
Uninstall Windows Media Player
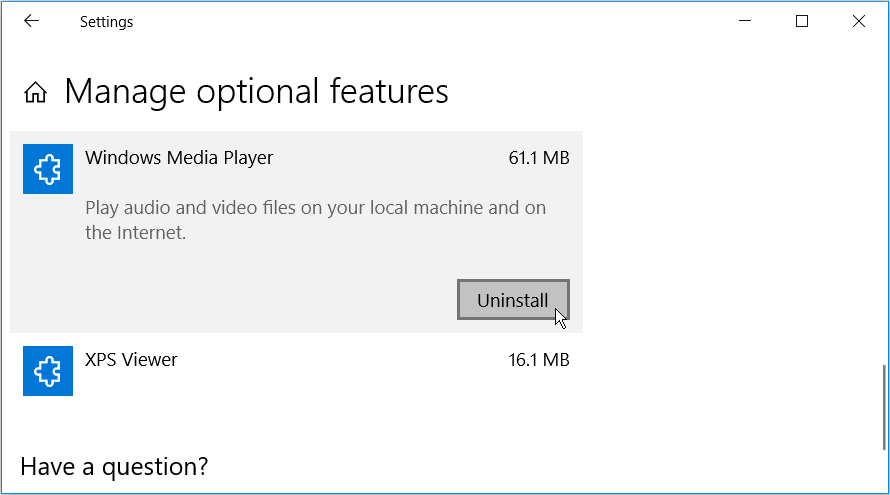coord(513,300)
